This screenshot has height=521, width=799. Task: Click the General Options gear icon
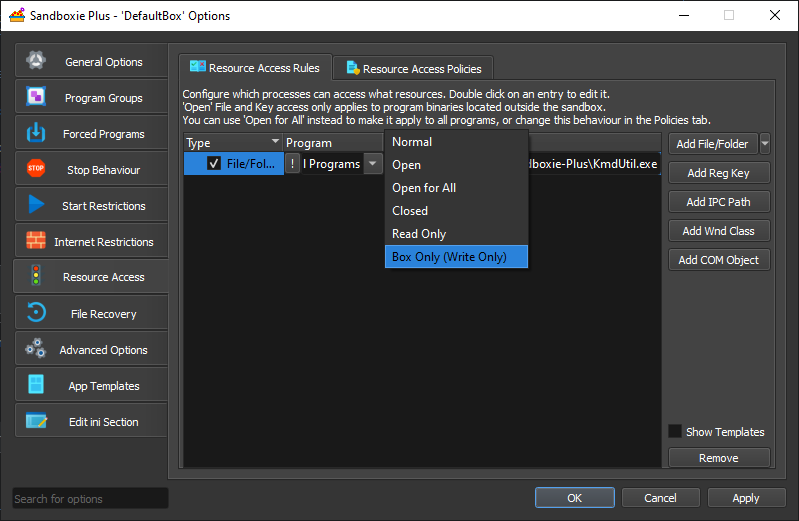pyautogui.click(x=36, y=61)
